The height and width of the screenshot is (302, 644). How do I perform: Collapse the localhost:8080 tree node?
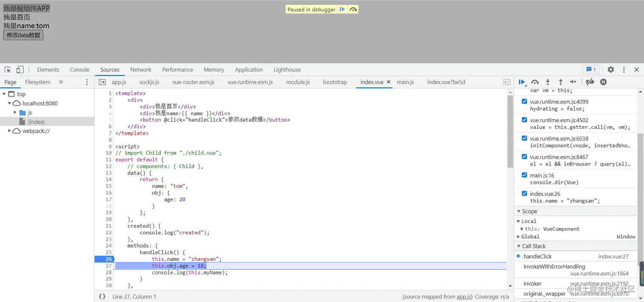tap(9, 103)
